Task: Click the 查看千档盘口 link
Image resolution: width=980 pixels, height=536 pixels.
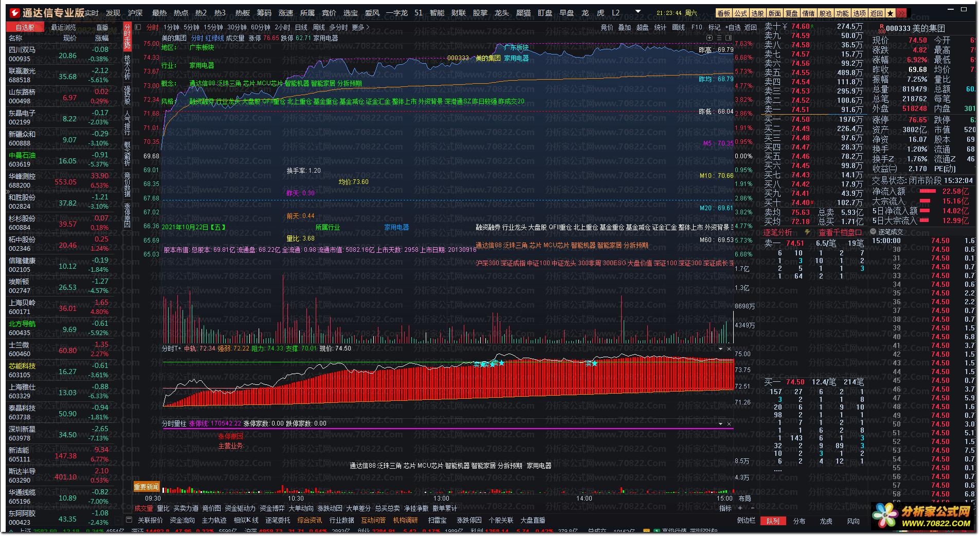Action: click(840, 232)
